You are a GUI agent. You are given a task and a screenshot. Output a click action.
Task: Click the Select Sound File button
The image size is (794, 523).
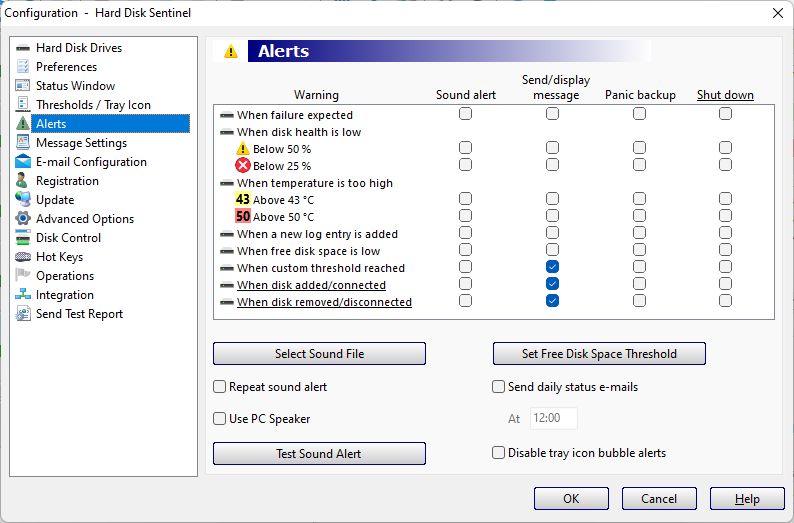coord(320,353)
